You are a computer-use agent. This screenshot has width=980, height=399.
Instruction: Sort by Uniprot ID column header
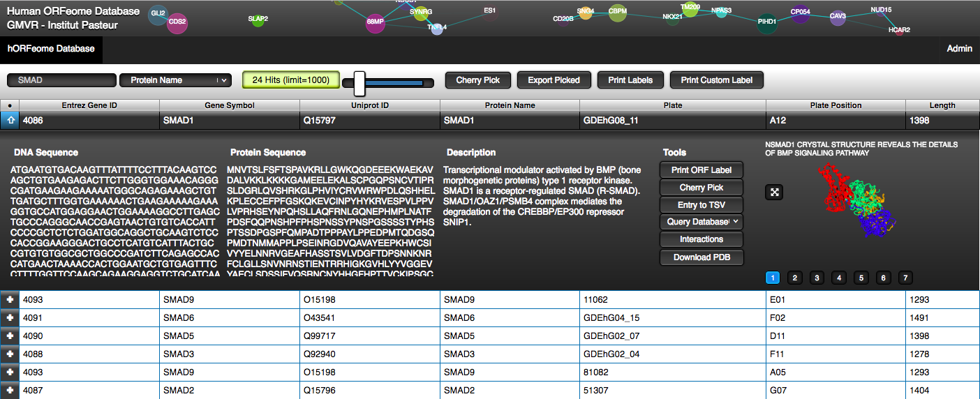click(x=370, y=105)
